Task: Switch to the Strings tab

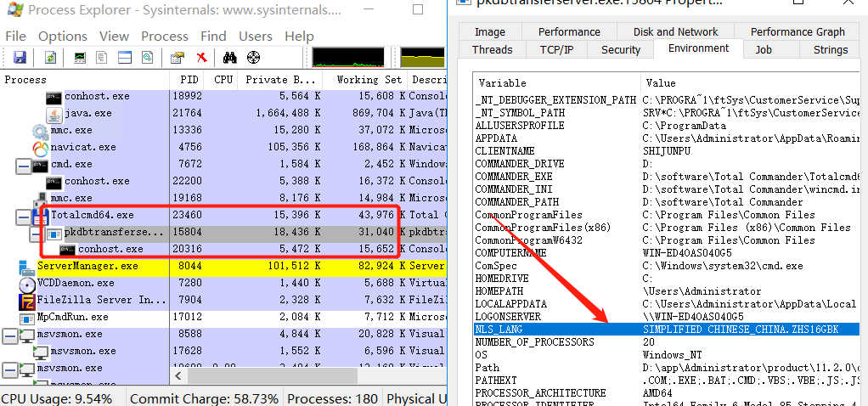Action: tap(831, 50)
